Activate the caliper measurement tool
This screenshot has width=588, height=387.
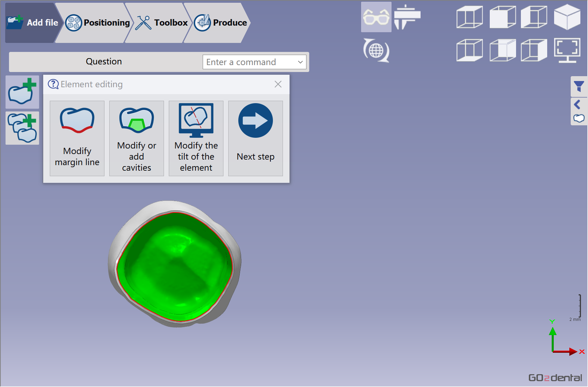pyautogui.click(x=407, y=17)
